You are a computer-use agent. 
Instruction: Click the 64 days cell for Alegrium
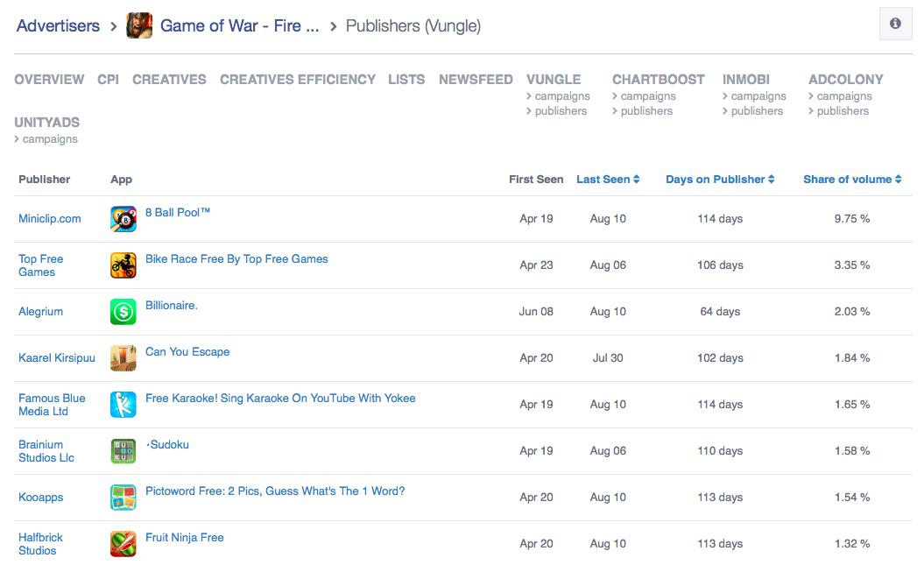(x=720, y=312)
